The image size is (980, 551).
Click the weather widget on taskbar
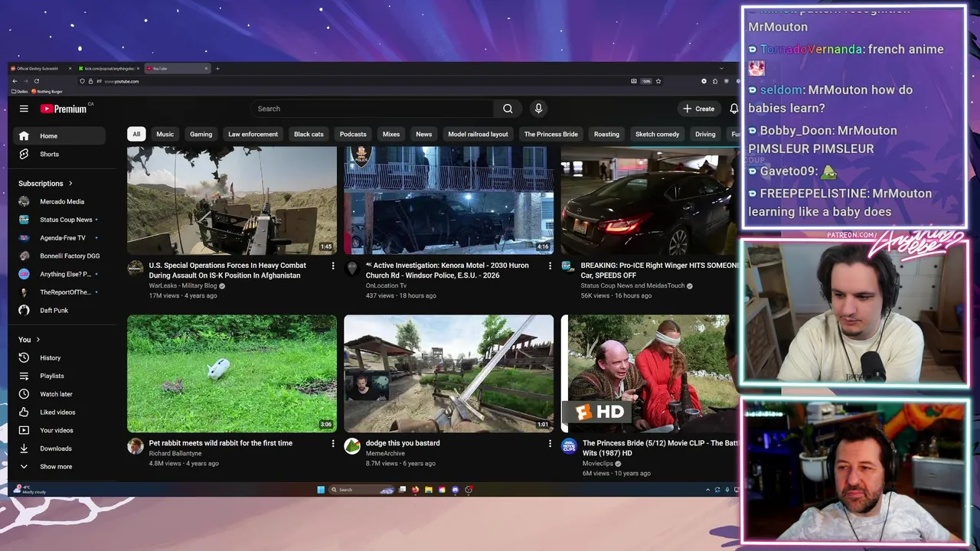pyautogui.click(x=31, y=490)
